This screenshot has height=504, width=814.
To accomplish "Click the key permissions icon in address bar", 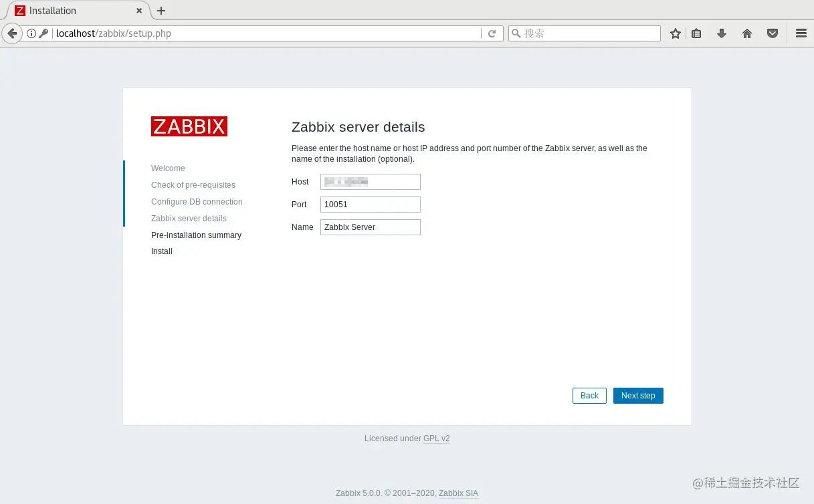I will click(43, 33).
